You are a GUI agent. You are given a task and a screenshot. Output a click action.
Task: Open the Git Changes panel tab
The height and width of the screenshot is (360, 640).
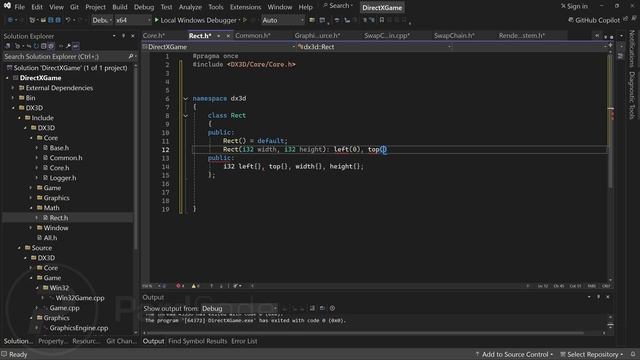coord(121,341)
